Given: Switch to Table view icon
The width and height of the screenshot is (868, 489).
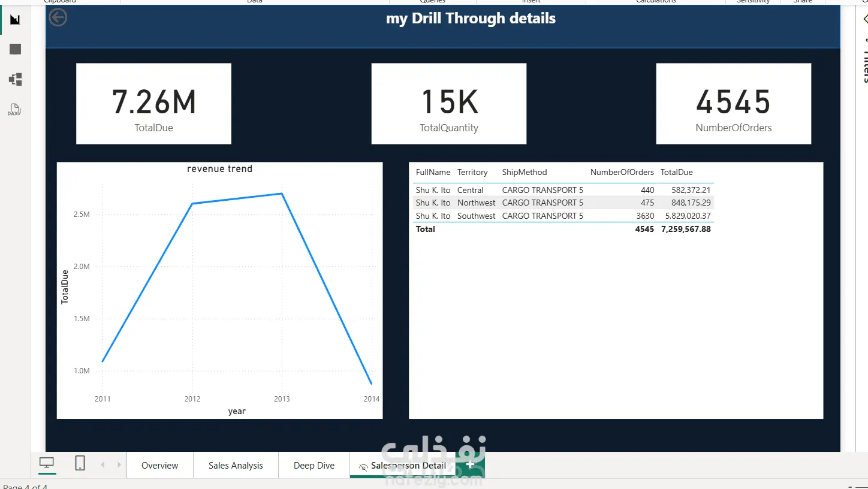Looking at the screenshot, I should 16,49.
